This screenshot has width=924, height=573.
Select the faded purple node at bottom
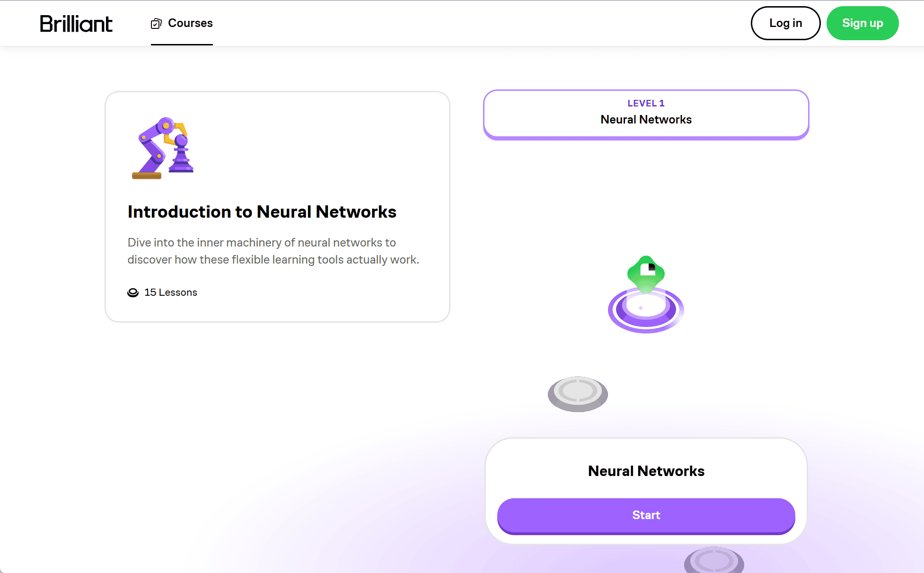pyautogui.click(x=714, y=561)
